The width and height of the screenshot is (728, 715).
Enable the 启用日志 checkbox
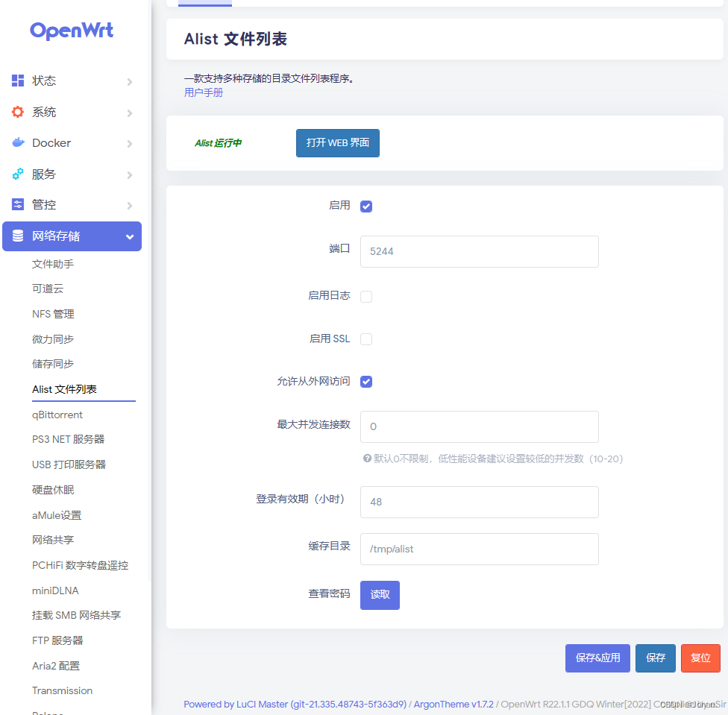pyautogui.click(x=365, y=297)
